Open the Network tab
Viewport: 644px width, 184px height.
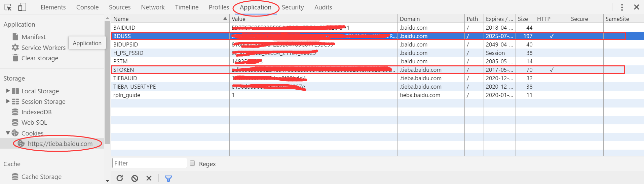(153, 7)
